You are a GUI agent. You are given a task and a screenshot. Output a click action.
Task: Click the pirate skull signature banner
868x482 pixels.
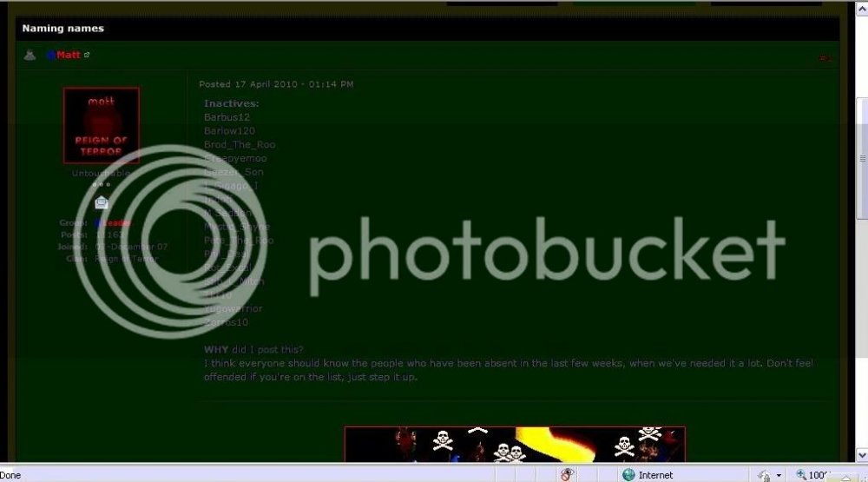click(x=515, y=444)
